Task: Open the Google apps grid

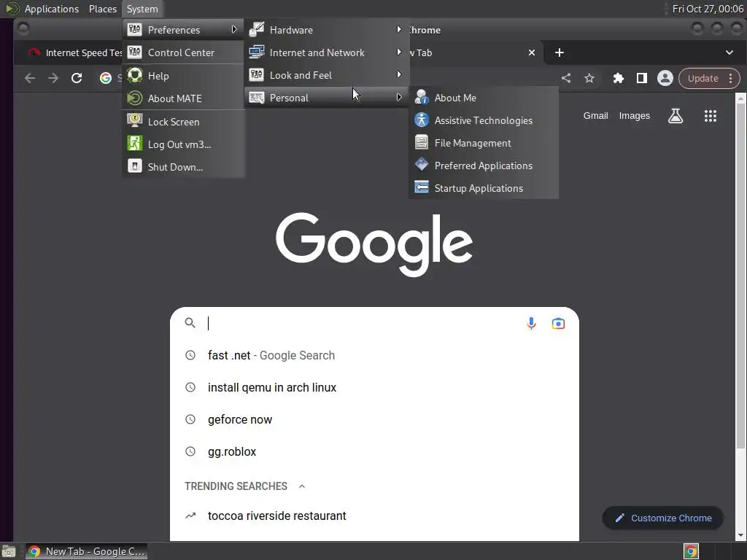Action: coord(711,116)
